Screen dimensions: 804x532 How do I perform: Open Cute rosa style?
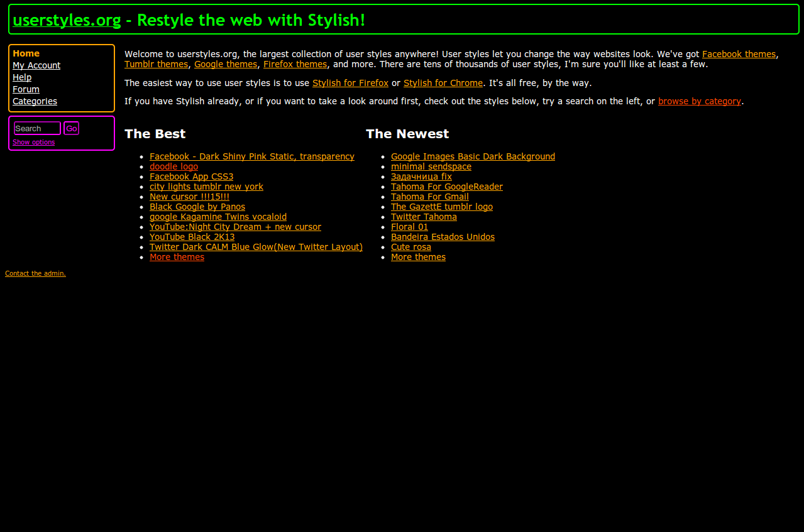(x=411, y=247)
